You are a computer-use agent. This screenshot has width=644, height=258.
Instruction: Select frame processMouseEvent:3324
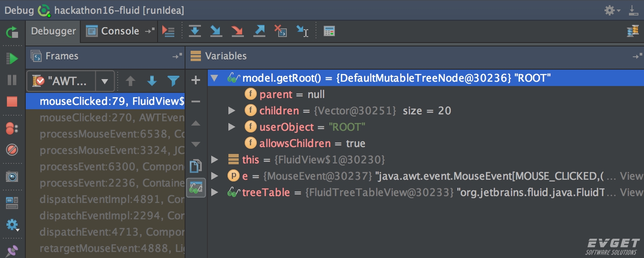(105, 150)
